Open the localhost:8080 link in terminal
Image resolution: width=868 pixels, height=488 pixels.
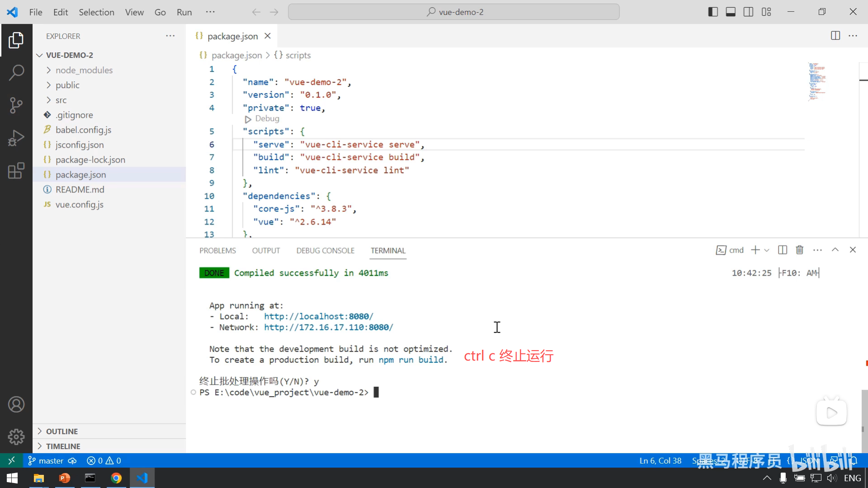[x=318, y=316]
